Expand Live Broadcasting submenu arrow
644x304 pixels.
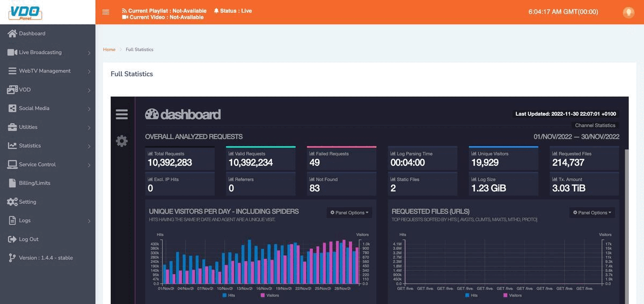click(x=89, y=53)
